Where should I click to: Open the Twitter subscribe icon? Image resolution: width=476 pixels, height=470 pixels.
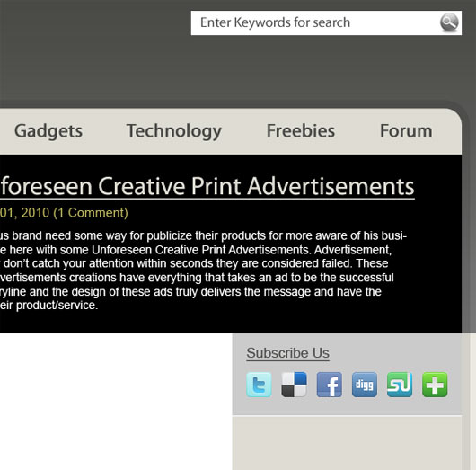[259, 385]
